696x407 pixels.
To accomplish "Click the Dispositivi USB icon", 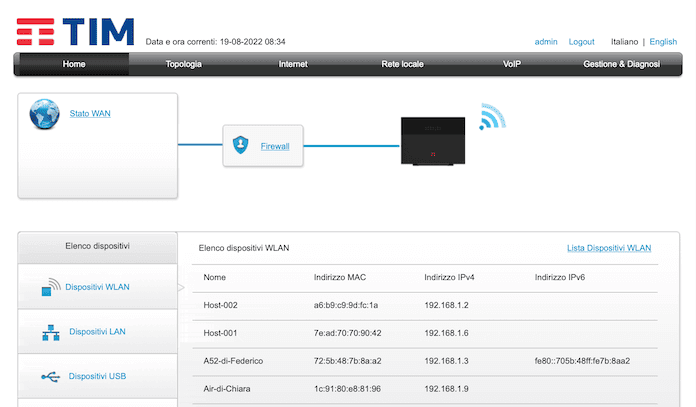I will click(51, 377).
